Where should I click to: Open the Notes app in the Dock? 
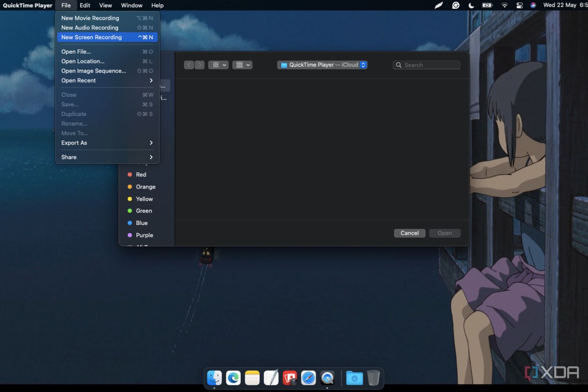tap(252, 378)
